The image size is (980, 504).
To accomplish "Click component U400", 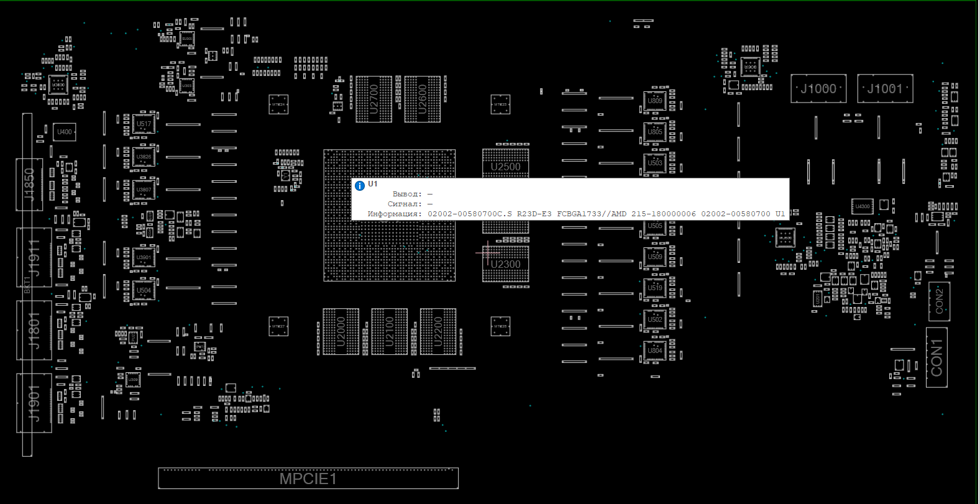I will click(x=65, y=132).
